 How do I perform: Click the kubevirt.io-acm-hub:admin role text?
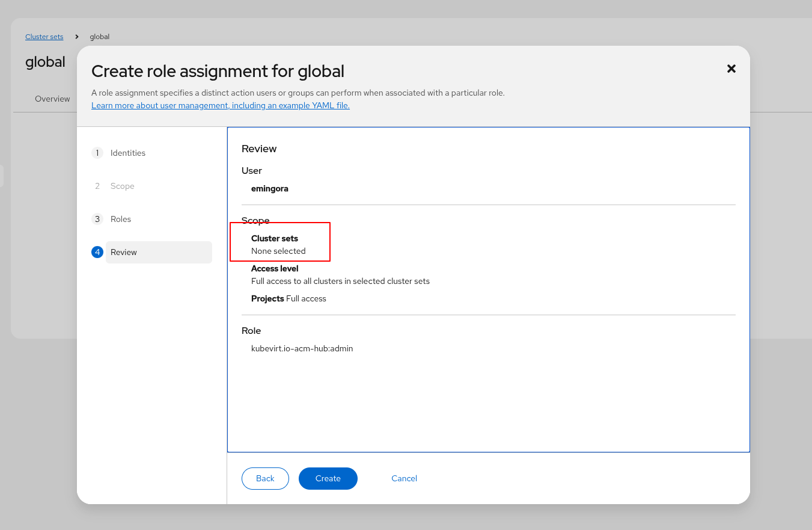point(302,348)
